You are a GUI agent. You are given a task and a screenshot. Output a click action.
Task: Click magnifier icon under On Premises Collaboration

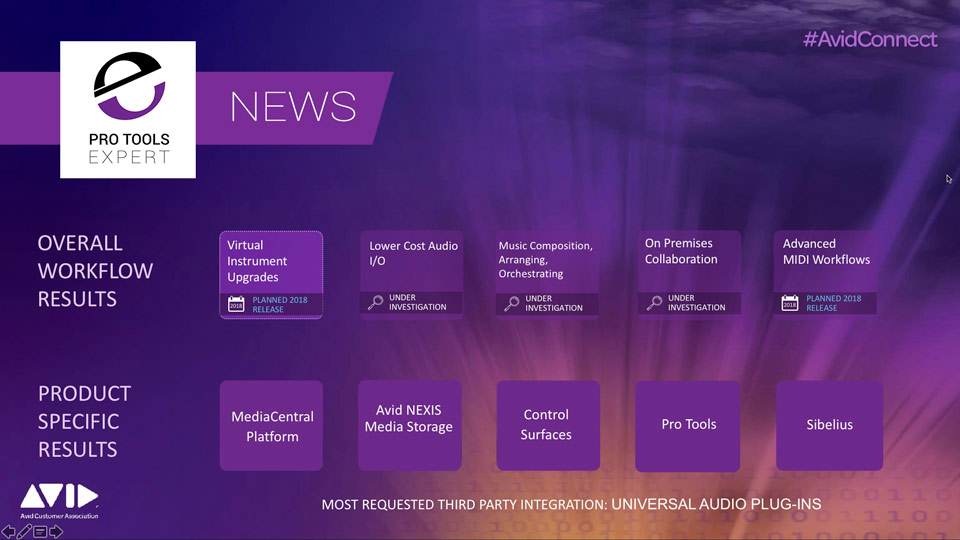click(x=654, y=302)
